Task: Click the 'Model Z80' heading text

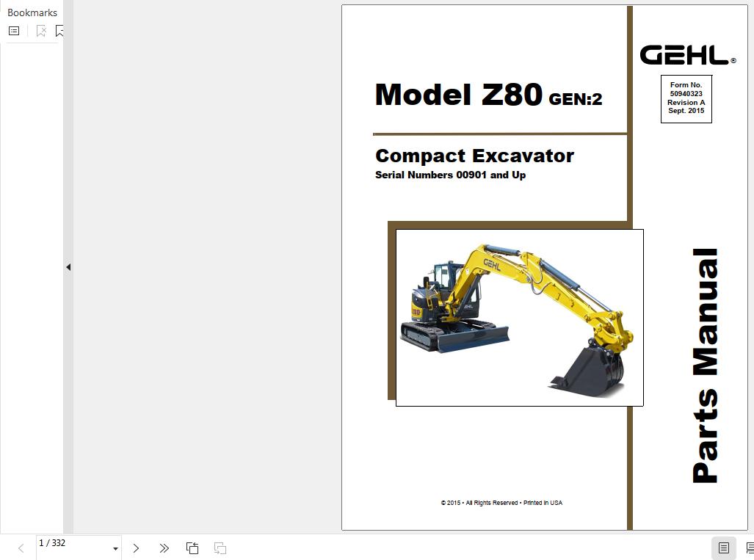Action: tap(459, 94)
